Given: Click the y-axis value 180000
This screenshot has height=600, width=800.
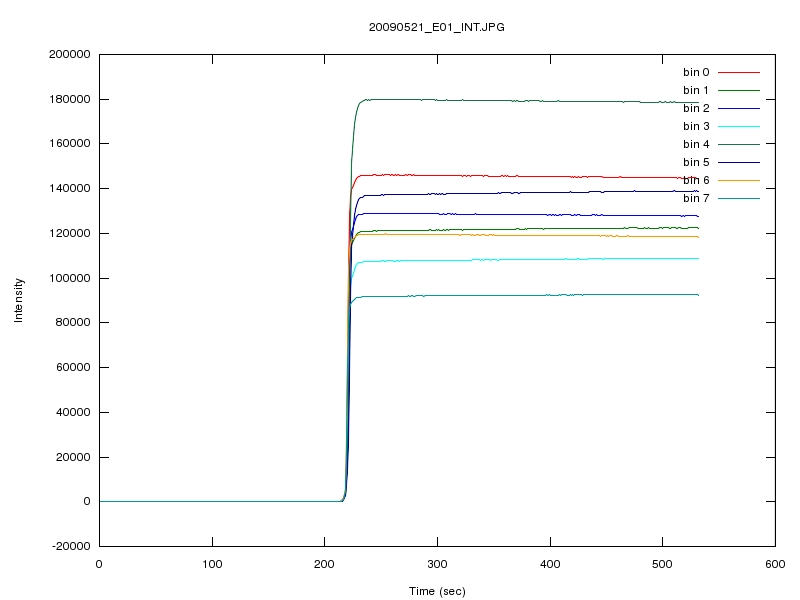Looking at the screenshot, I should coord(69,99).
